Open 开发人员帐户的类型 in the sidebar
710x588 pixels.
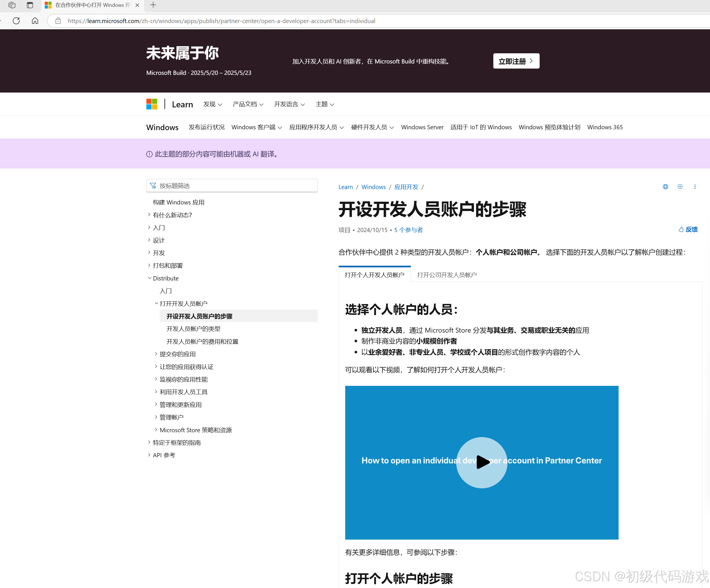point(193,329)
